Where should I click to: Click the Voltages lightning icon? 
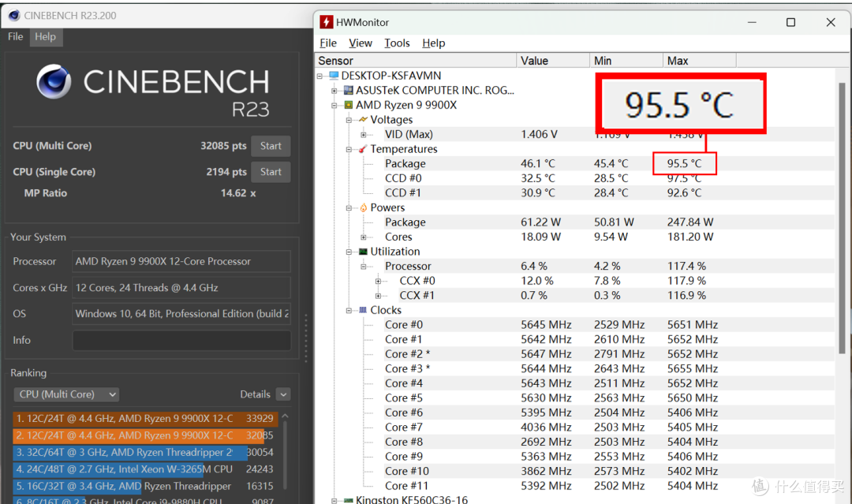pos(363,119)
